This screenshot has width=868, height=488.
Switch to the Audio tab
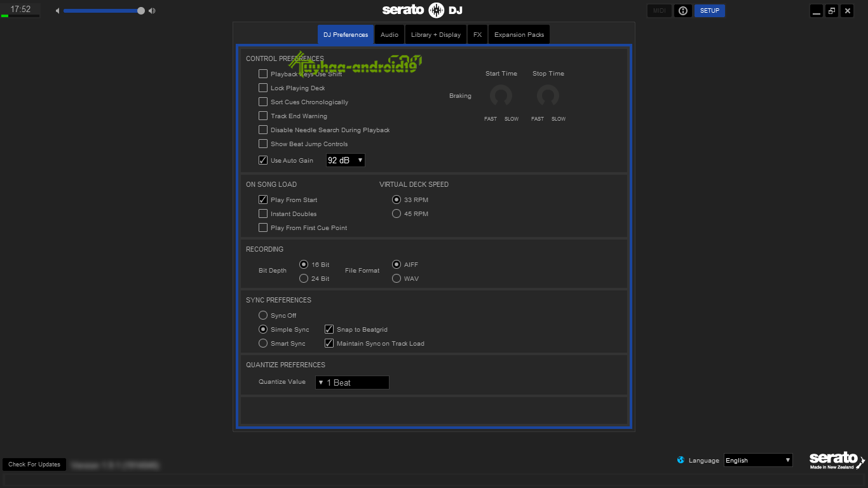[x=389, y=34]
